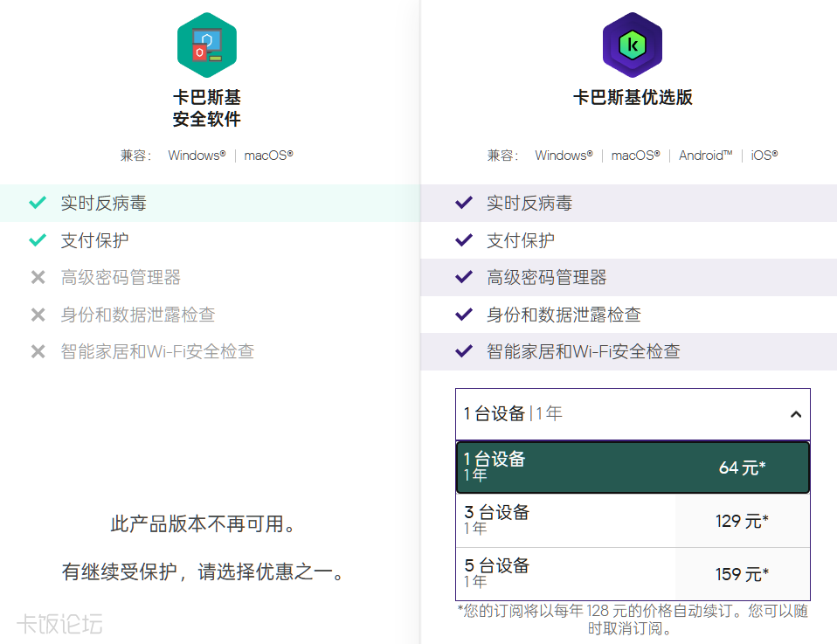837x644 pixels.
Task: Collapse the device dropdown via chevron arrow
Action: pyautogui.click(x=795, y=414)
